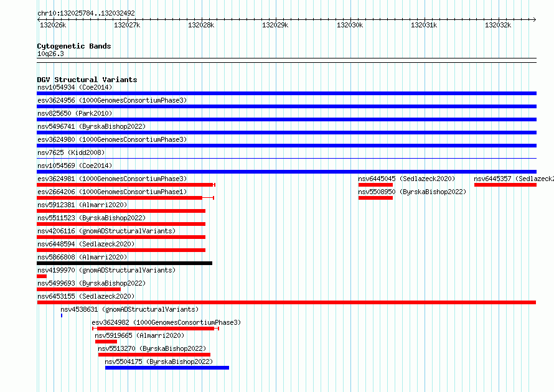Click the 132029k ruler mark
The width and height of the screenshot is (554, 392).
point(275,25)
